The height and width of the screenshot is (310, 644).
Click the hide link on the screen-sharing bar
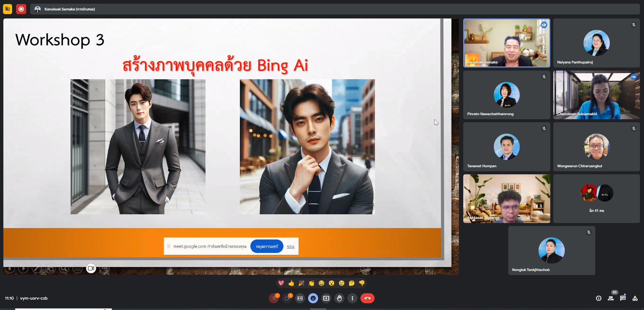tap(291, 247)
